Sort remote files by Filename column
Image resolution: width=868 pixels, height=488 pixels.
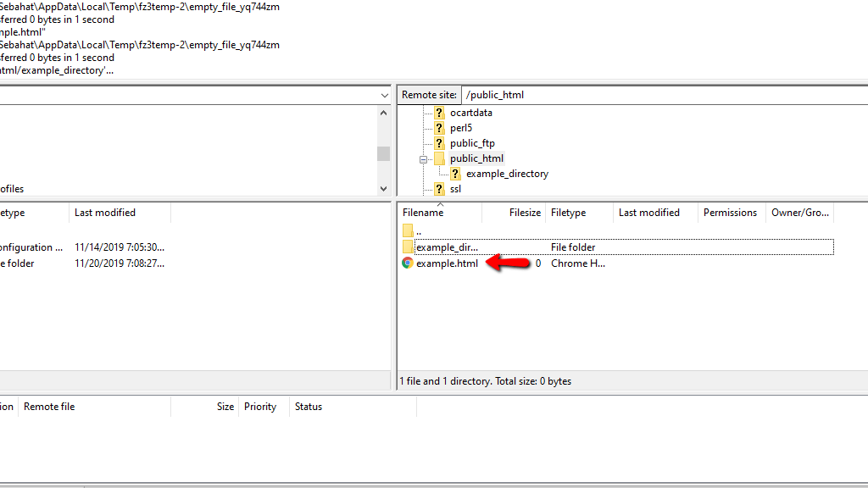[440, 213]
